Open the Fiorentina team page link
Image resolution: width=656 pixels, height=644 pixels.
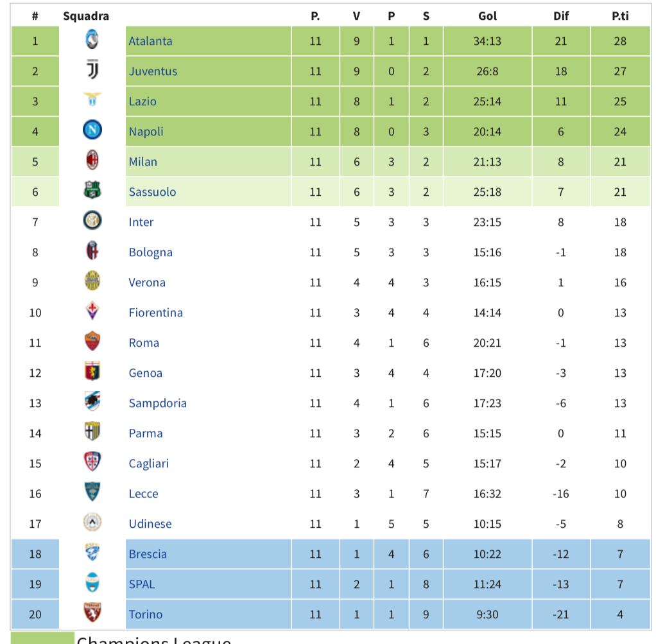click(155, 313)
